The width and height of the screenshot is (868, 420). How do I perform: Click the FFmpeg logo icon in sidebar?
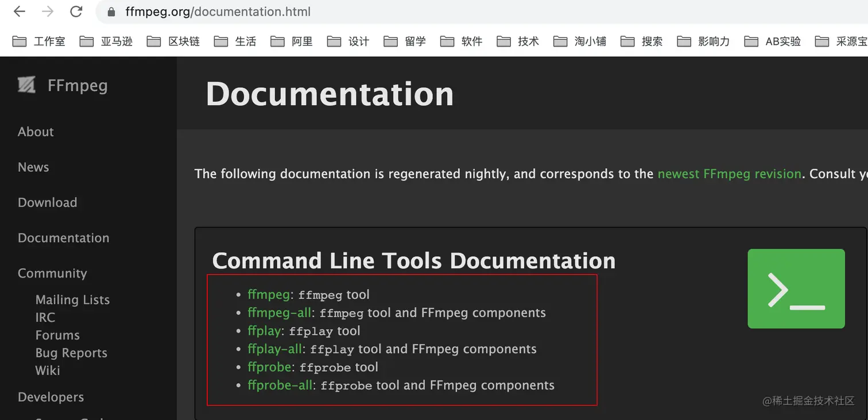26,85
